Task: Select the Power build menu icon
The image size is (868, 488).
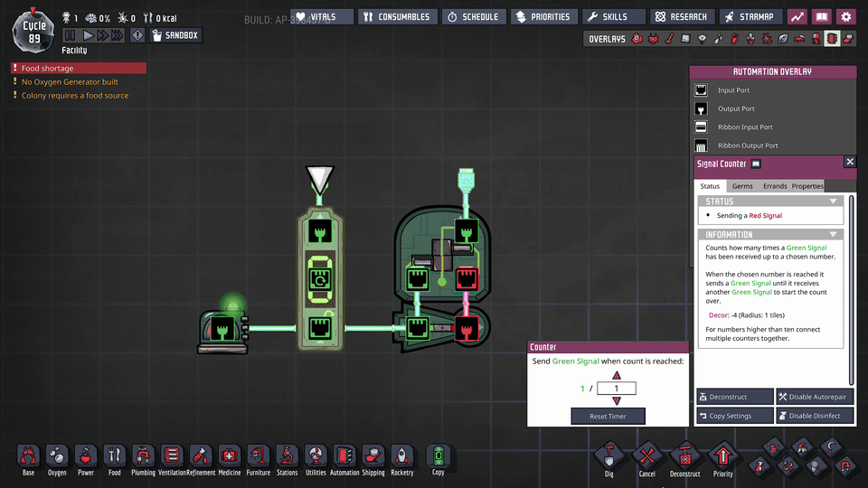Action: pyautogui.click(x=85, y=456)
